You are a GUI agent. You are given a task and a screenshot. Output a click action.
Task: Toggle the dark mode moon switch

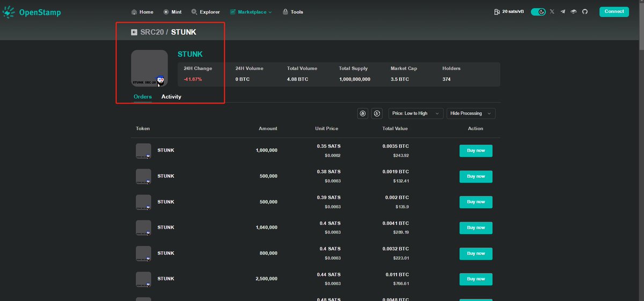pos(538,12)
